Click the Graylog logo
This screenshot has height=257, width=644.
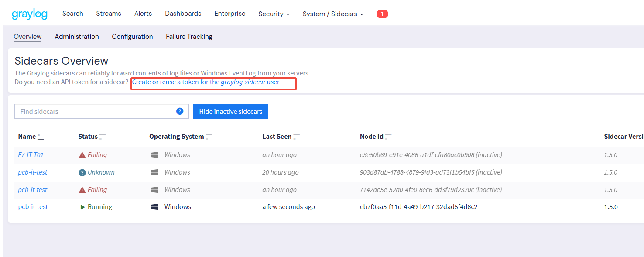point(30,14)
